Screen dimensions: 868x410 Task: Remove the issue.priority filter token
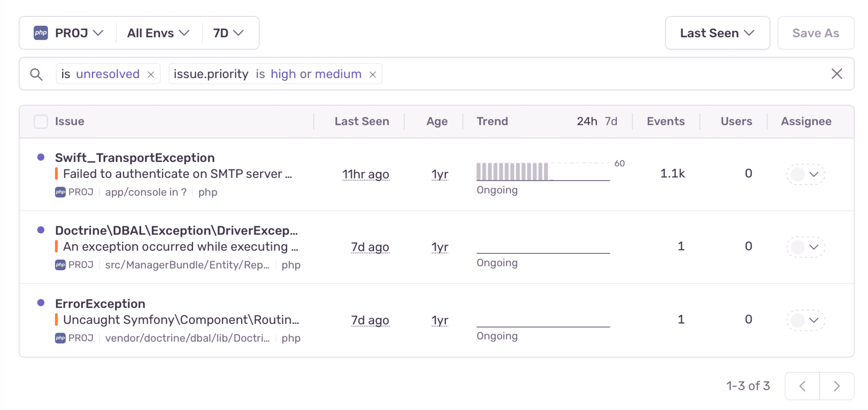(372, 75)
